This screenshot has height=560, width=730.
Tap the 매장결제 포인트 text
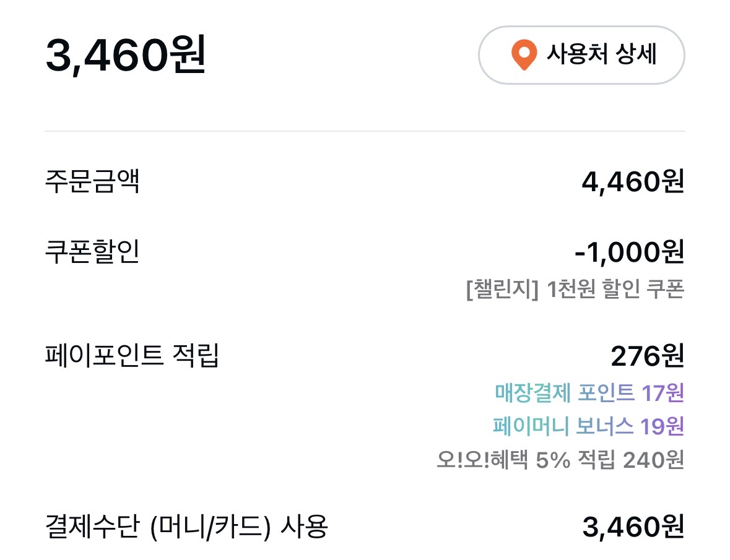click(565, 392)
